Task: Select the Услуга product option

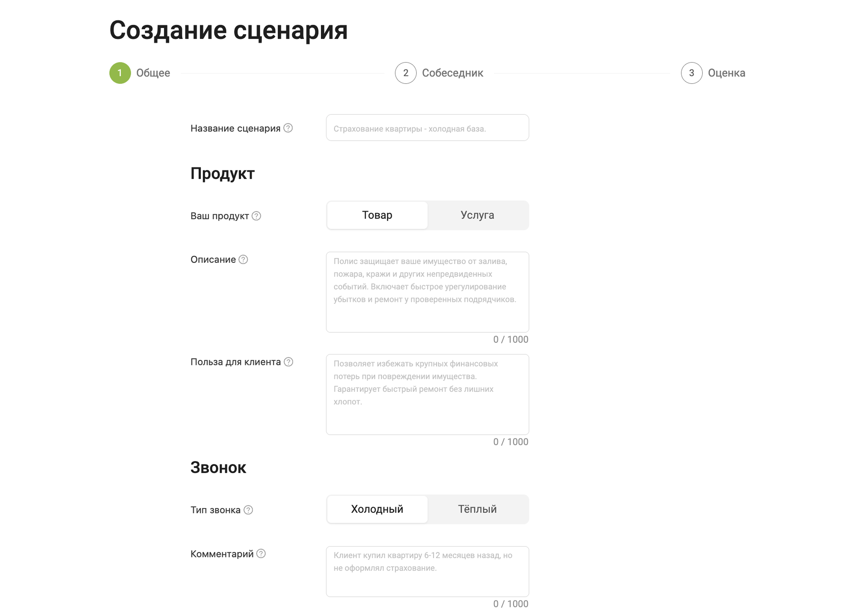Action: [x=477, y=215]
